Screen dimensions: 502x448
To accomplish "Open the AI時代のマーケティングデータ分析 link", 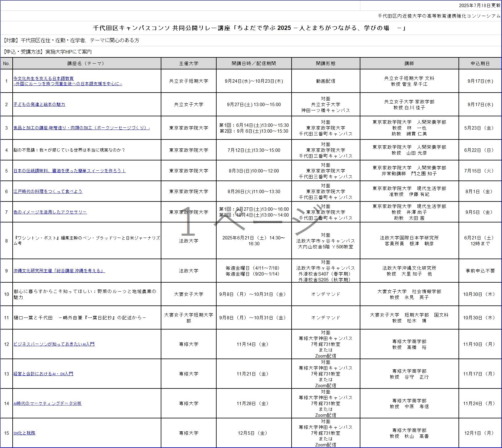I will (48, 403).
